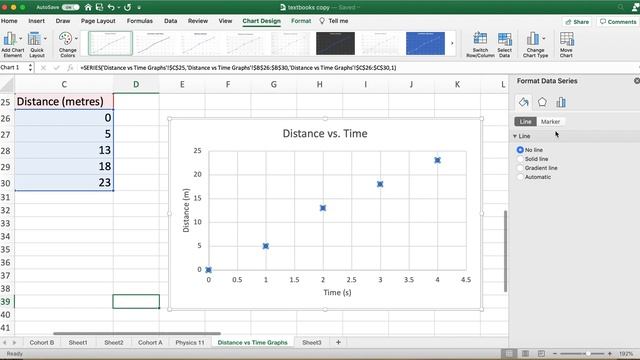Click the formula bar SERIES text

(x=238, y=68)
